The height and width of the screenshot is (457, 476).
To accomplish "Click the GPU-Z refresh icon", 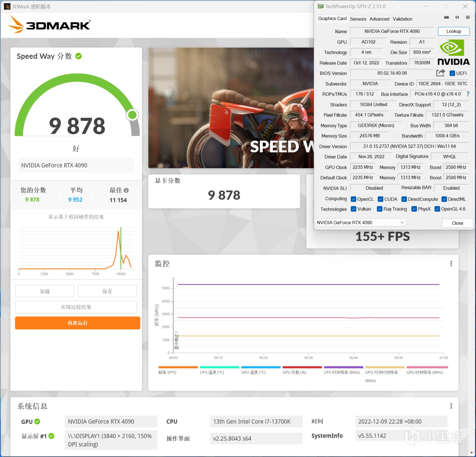I will click(x=457, y=18).
